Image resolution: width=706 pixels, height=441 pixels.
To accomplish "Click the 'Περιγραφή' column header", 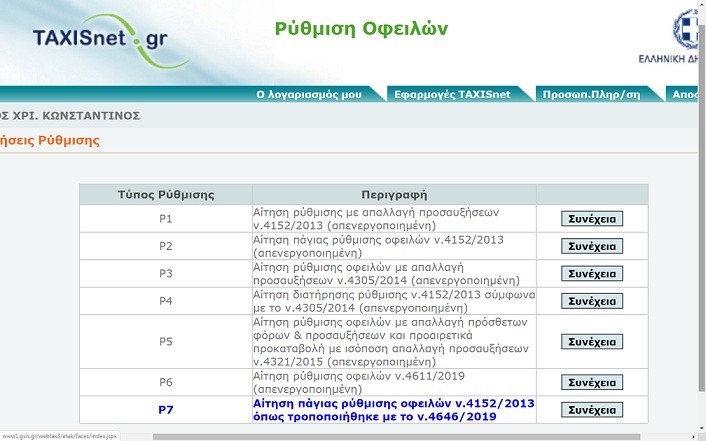I will point(394,194).
